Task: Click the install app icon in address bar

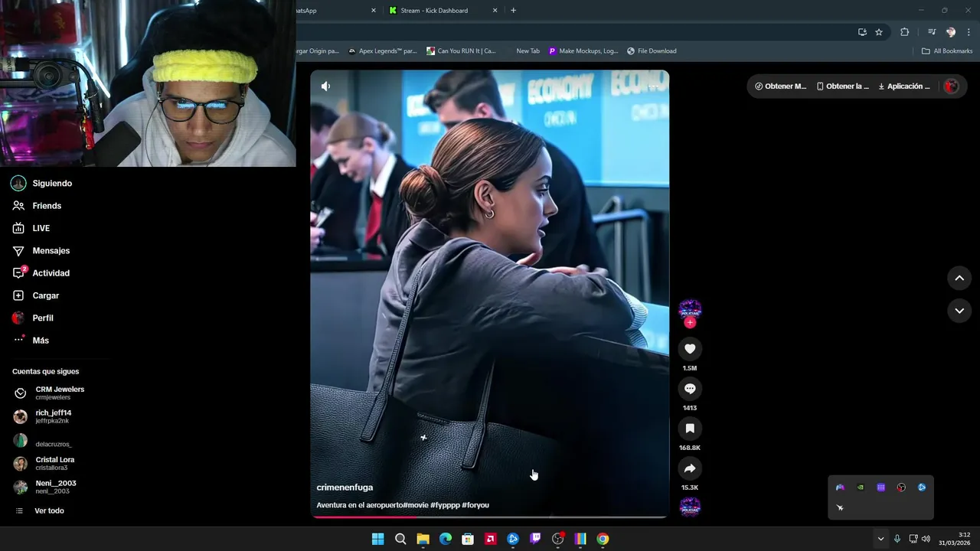Action: click(862, 32)
